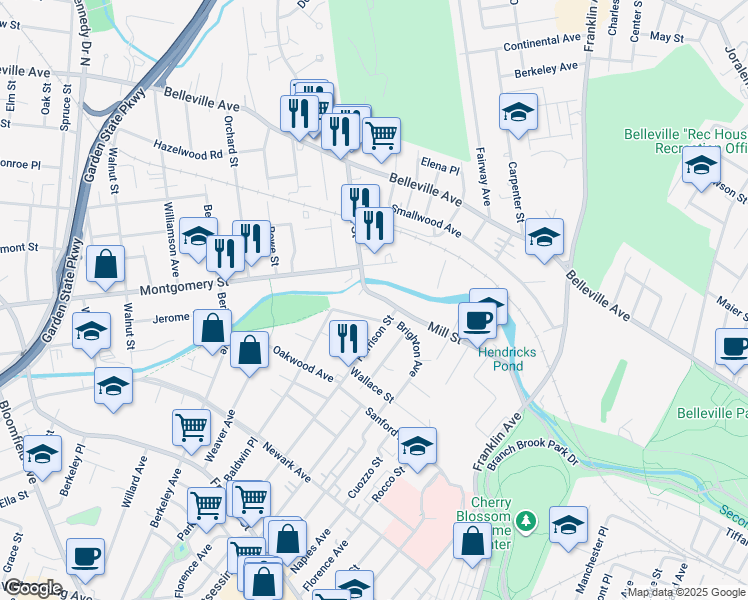Open school marker at Belleville Rec House
The image size is (748, 600).
click(x=701, y=164)
